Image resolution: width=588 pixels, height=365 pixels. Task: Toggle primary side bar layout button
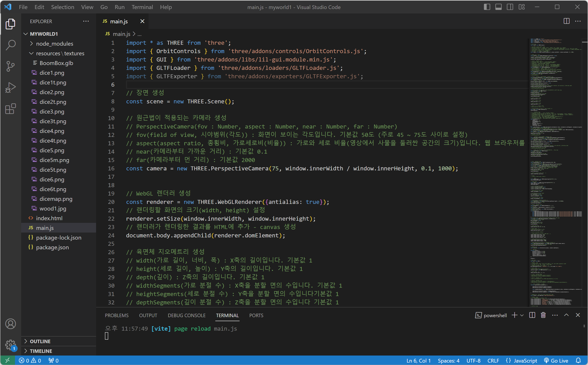[x=487, y=7]
